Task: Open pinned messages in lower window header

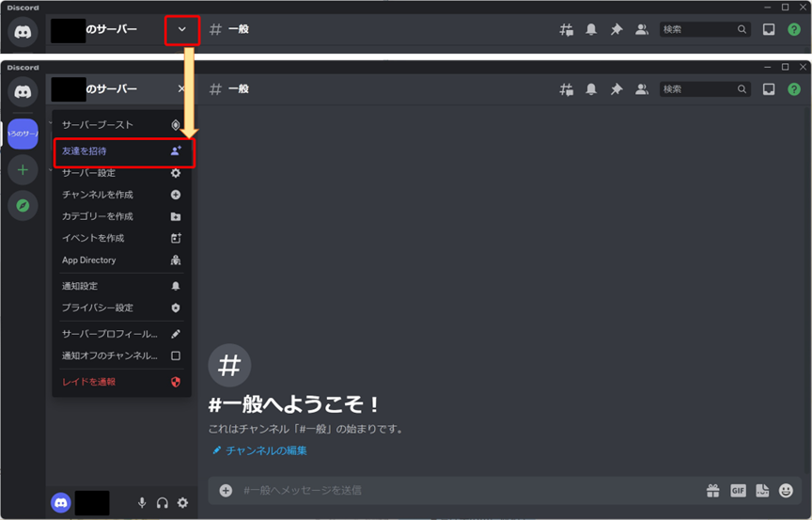Action: click(617, 89)
